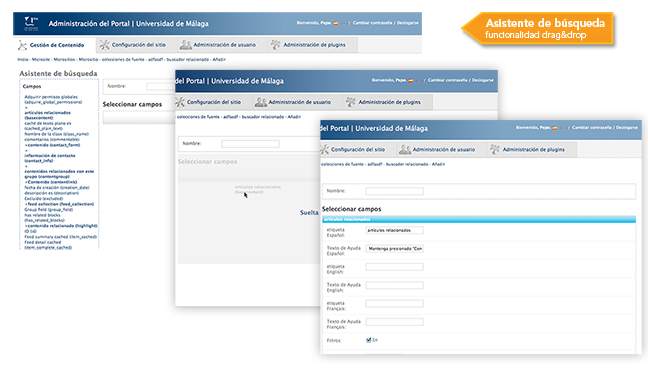Click the Spanish flag icon in back window header
The height and width of the screenshot is (377, 648).
[336, 23]
